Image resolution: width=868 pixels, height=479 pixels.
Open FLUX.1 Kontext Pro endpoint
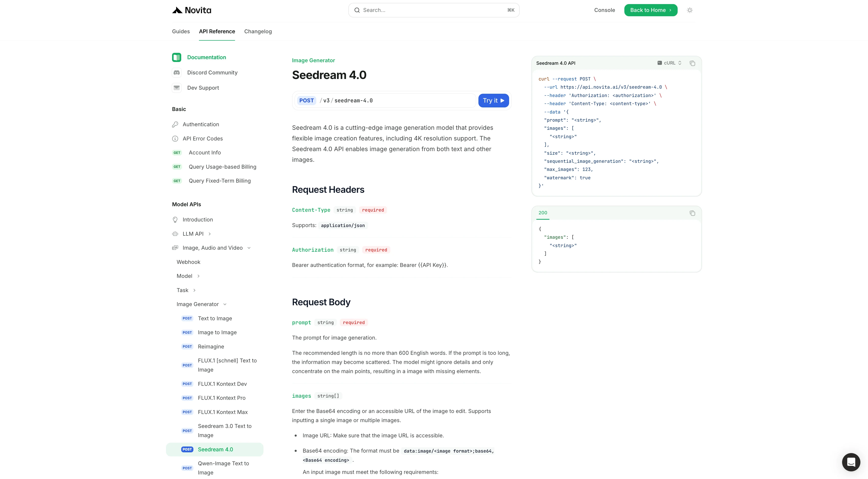[x=221, y=398]
